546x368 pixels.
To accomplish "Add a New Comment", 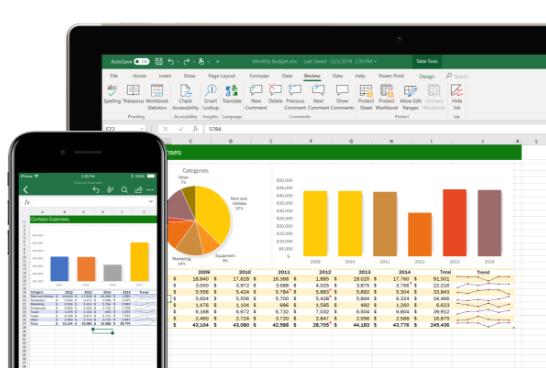I will coord(256,97).
